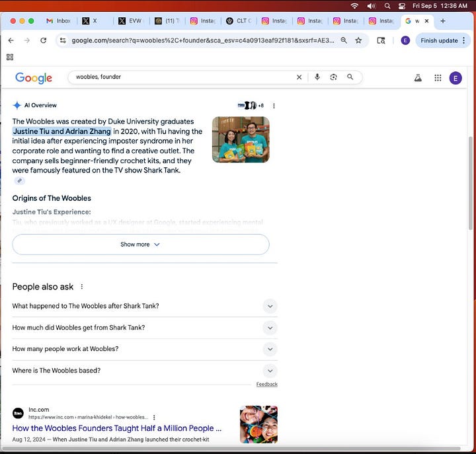Click the Inc.com site name
This screenshot has height=454, width=476.
38,410
